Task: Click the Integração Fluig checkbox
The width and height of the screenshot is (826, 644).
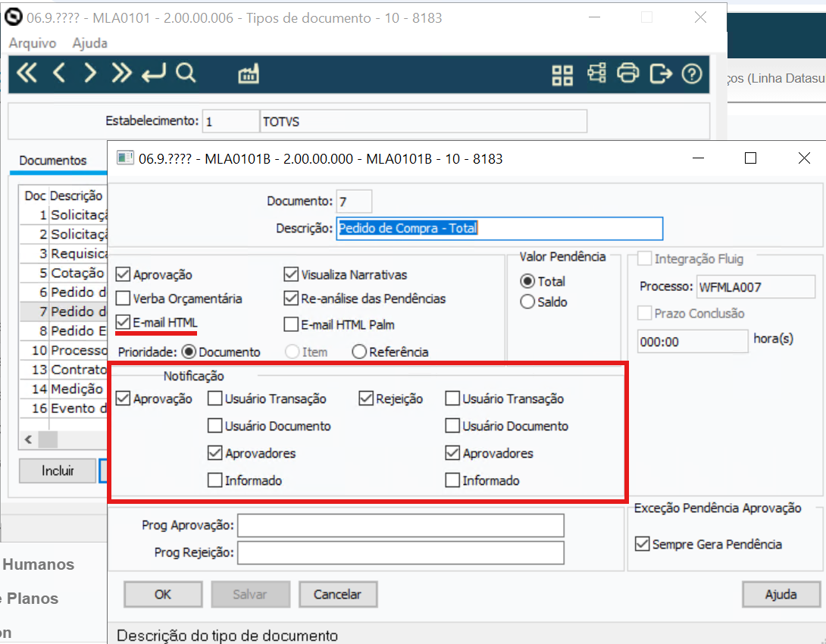Action: [x=644, y=258]
